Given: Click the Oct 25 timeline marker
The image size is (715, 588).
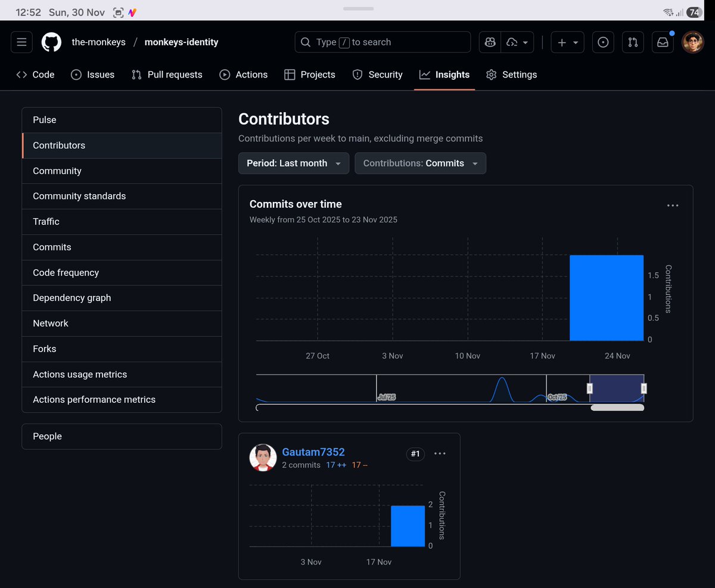Looking at the screenshot, I should (557, 397).
